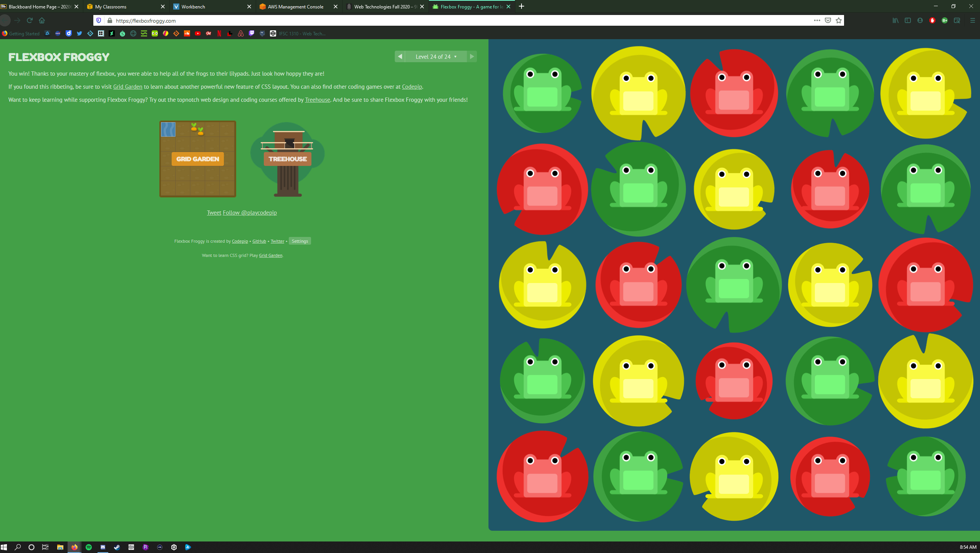Open the Netflix bookmark icon
The width and height of the screenshot is (980, 553).
tap(219, 34)
